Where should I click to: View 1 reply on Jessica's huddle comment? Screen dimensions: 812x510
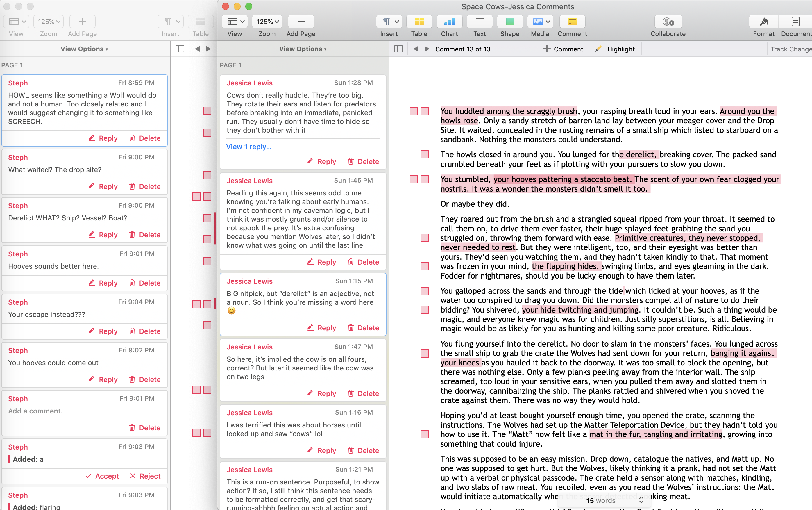[249, 147]
